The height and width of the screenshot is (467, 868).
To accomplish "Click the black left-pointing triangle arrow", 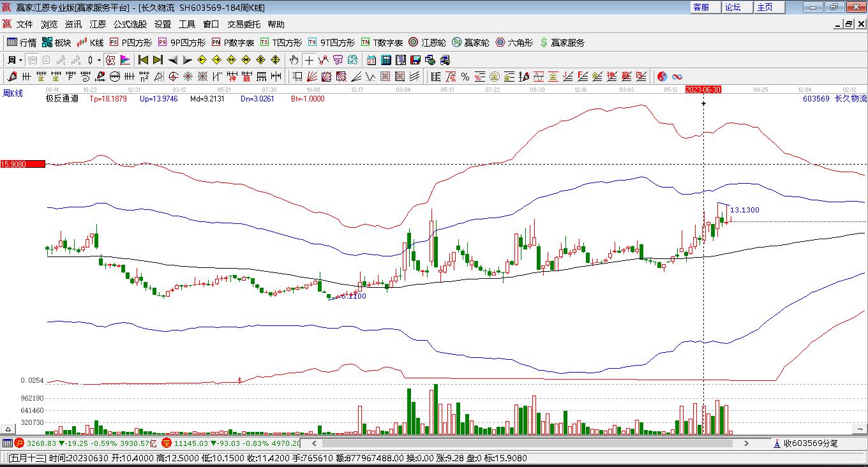I will coord(172,60).
